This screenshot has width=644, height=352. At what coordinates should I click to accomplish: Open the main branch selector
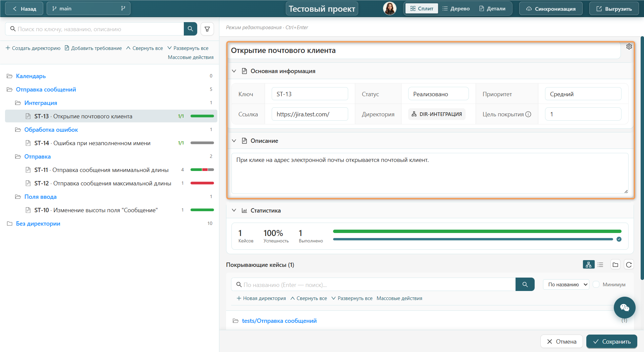89,8
